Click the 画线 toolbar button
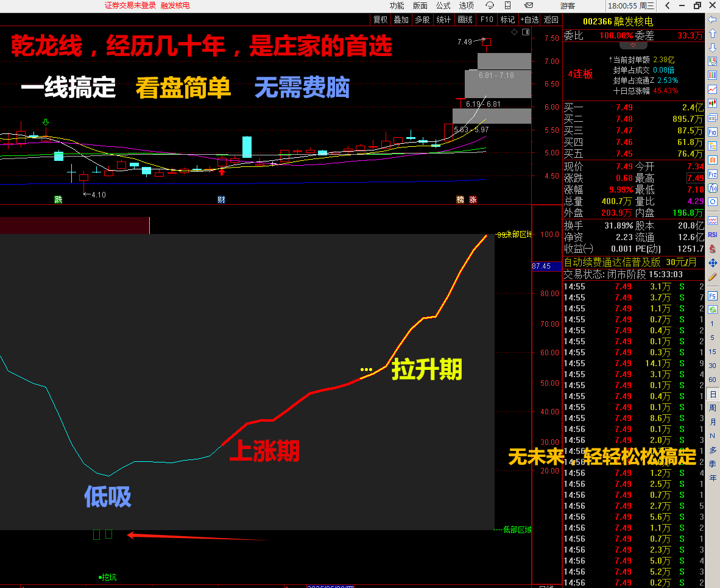 tap(465, 19)
